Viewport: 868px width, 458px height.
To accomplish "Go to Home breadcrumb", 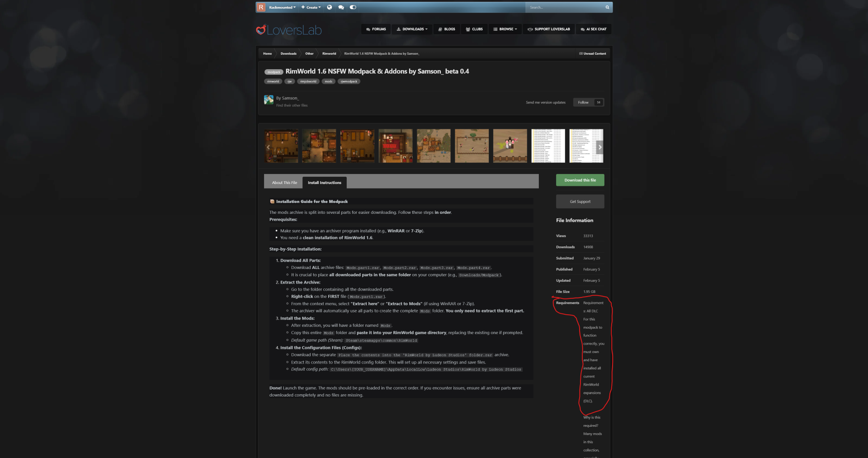I will coord(268,53).
